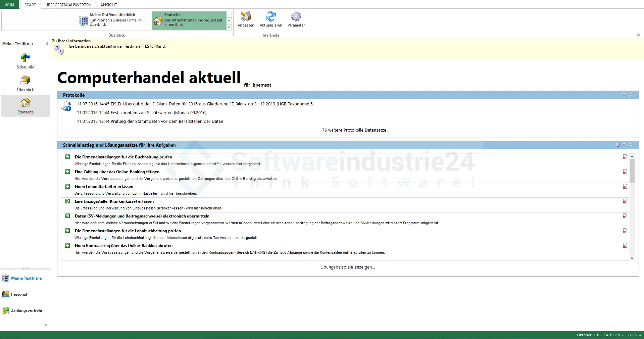This screenshot has width=644, height=339.
Task: Open the ANSICHT ribbon tab
Action: click(109, 5)
